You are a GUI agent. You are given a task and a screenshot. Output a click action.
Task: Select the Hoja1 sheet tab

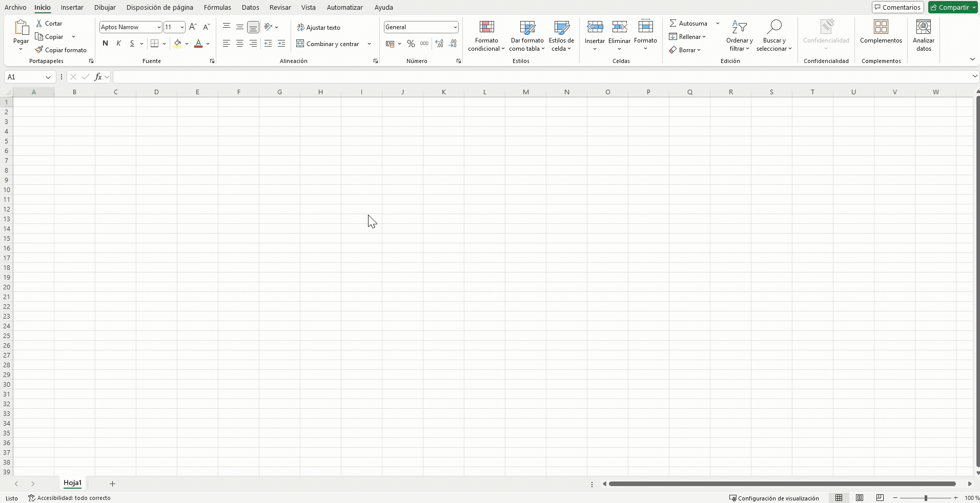click(x=72, y=483)
